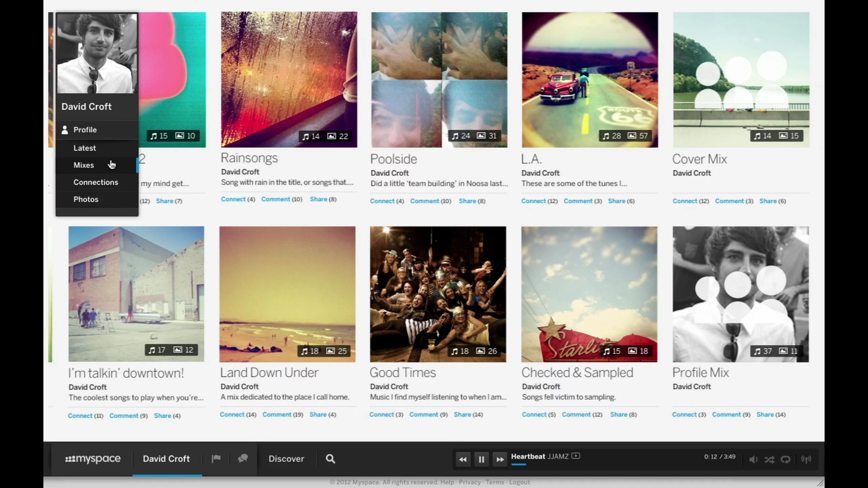Open the volume control icon
This screenshot has width=868, height=488.
753,460
